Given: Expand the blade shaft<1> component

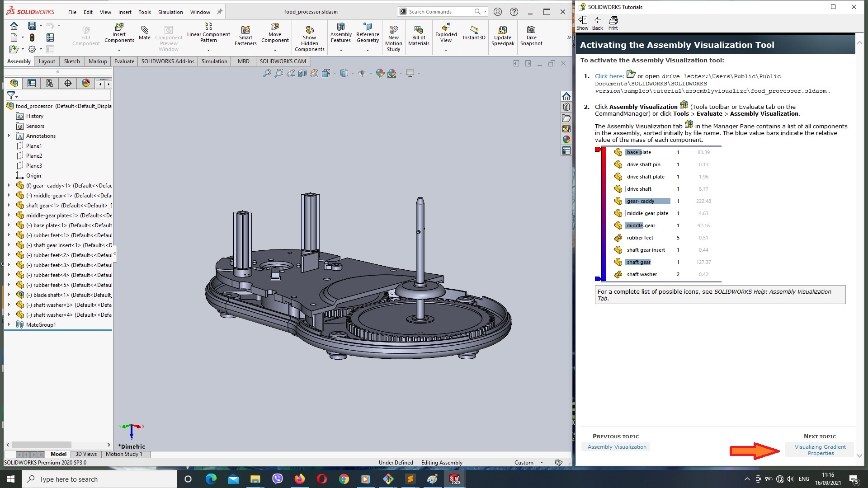Looking at the screenshot, I should tap(9, 295).
